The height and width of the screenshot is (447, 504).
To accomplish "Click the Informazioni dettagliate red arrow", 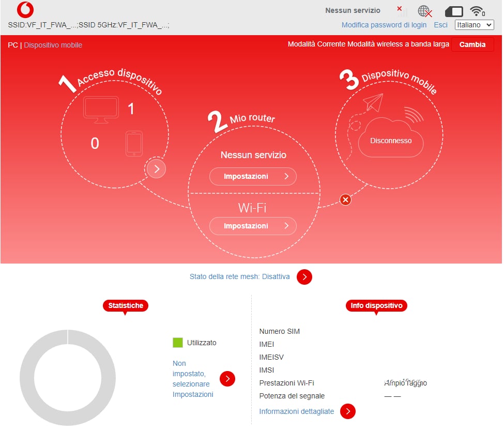I will (x=348, y=411).
